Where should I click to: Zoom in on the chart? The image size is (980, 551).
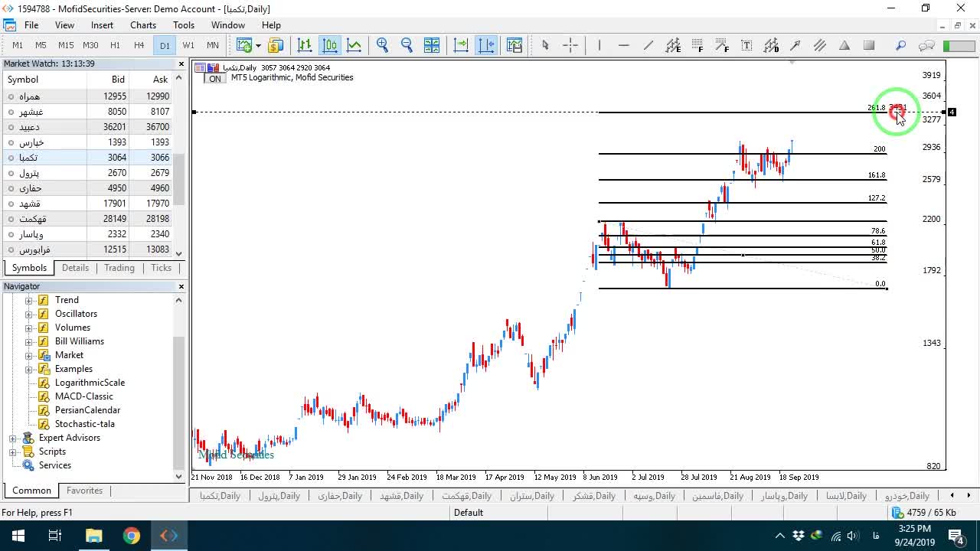point(382,45)
